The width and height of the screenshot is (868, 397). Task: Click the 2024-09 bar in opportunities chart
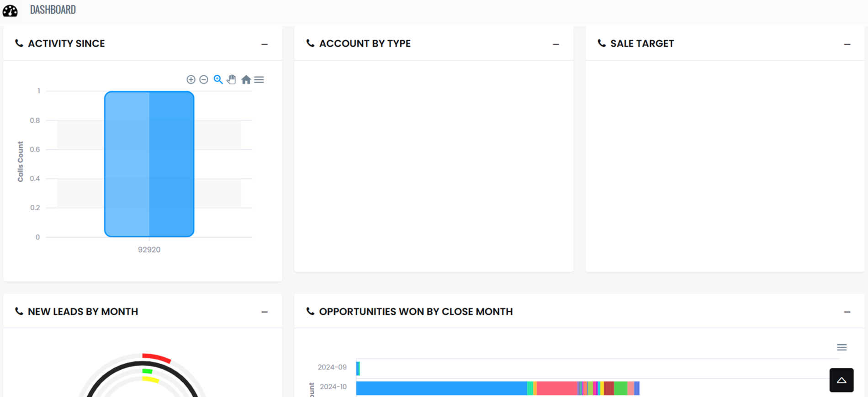(x=358, y=368)
